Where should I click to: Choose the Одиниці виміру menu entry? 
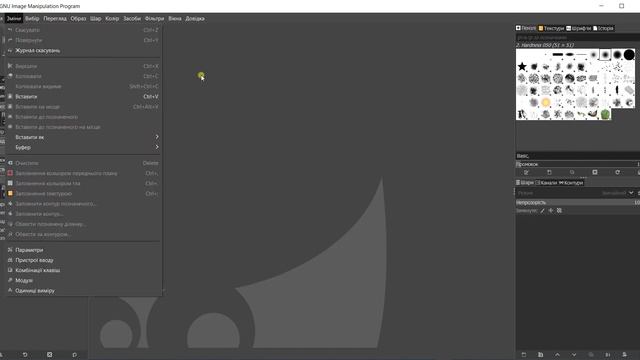point(83,291)
